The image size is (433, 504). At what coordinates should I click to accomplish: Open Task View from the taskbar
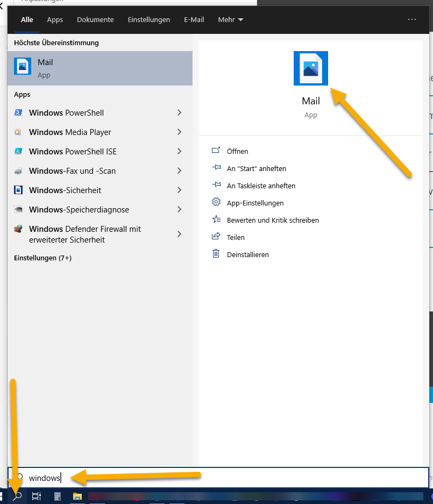(36, 496)
